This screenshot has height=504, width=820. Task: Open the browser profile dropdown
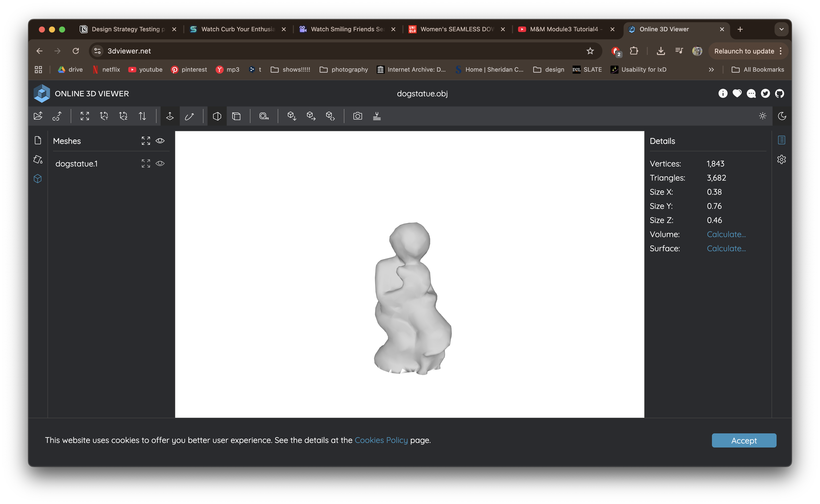[697, 51]
